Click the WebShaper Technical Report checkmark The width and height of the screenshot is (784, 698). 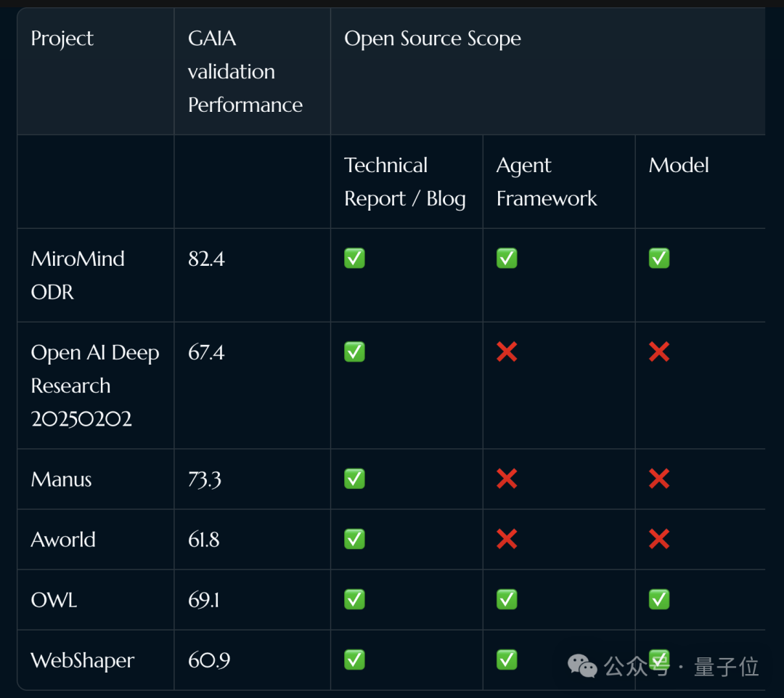pyautogui.click(x=354, y=660)
